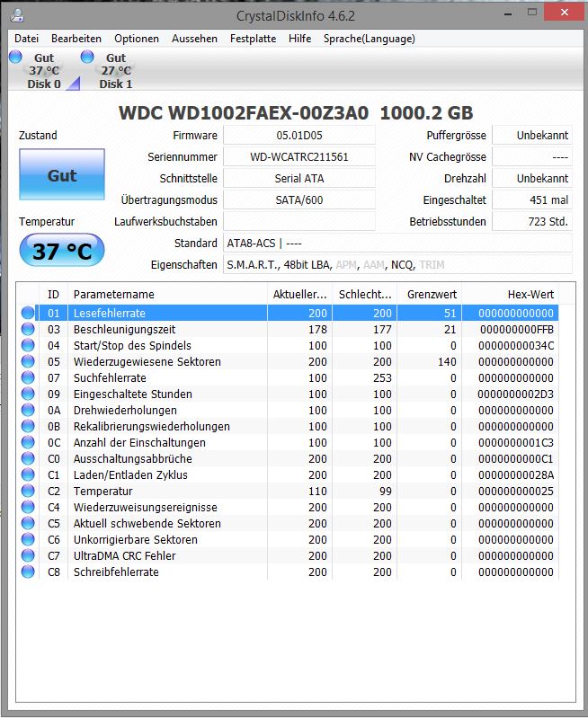Click the status orb for Anzahl der Einschaltungen
588x718 pixels.
(28, 442)
